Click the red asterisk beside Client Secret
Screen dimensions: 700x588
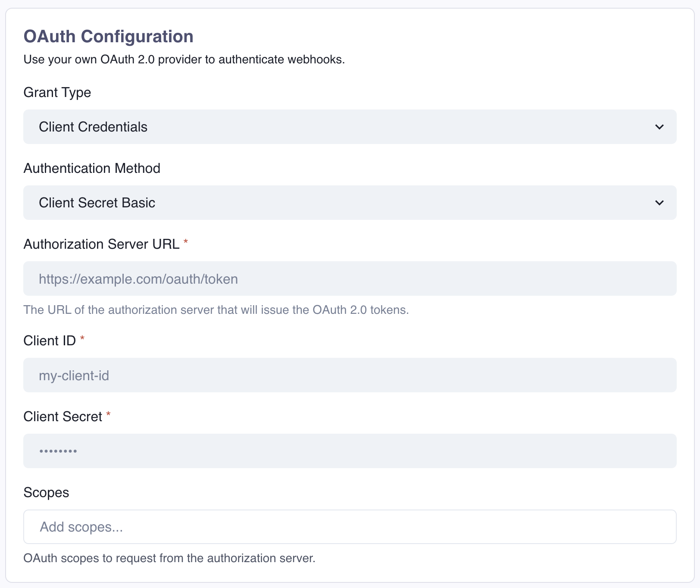coord(109,415)
